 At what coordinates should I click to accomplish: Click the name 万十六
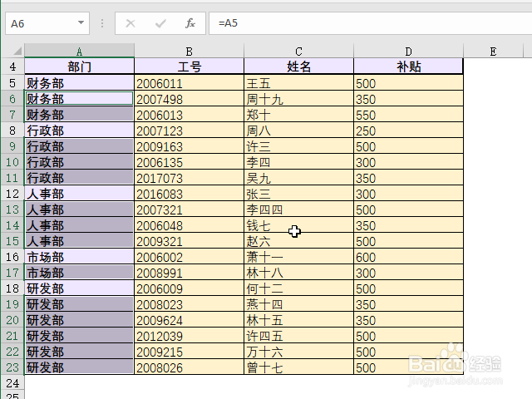[x=264, y=352]
